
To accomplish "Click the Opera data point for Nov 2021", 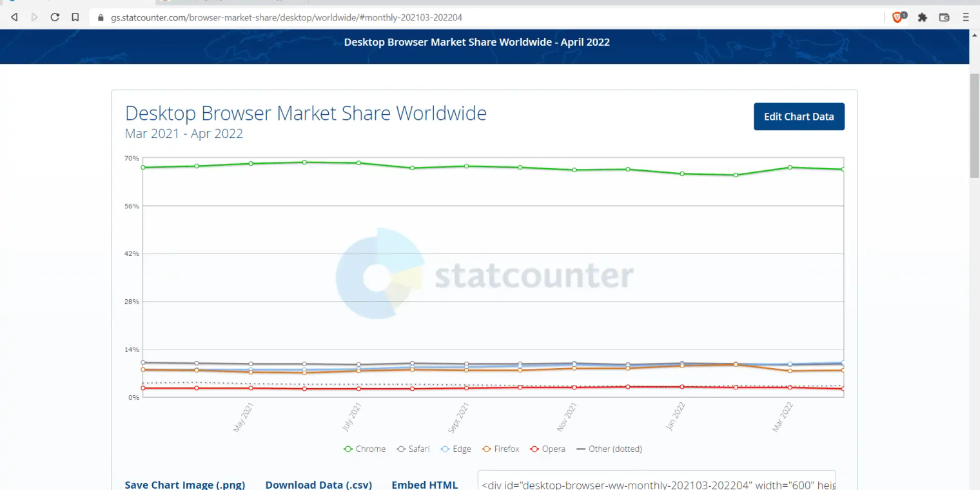I will tap(574, 387).
